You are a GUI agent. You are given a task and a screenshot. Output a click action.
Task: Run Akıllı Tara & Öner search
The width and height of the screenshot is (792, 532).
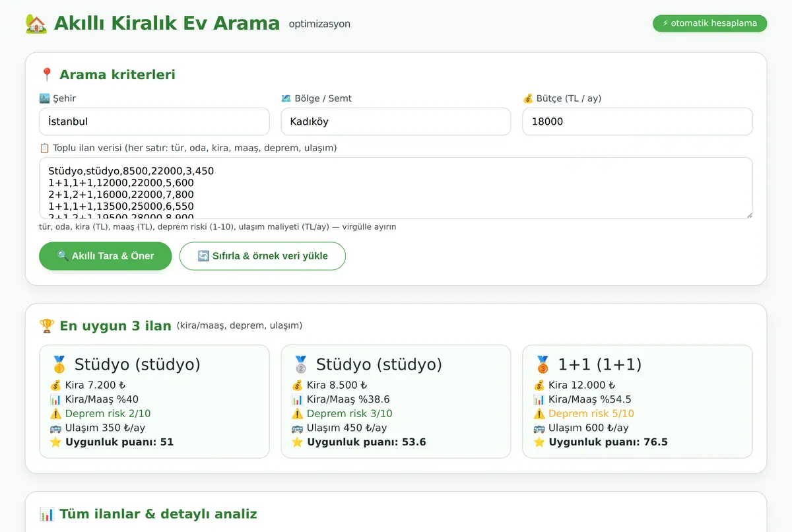point(106,256)
